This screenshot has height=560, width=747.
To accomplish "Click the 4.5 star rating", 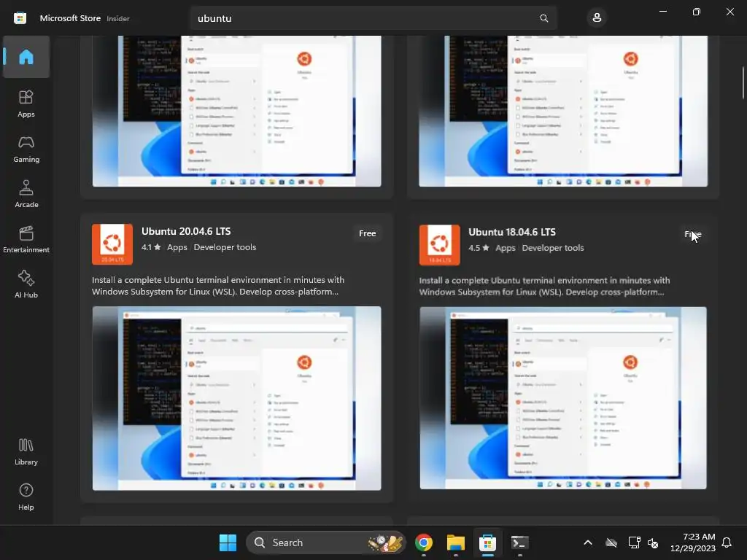I will point(479,248).
